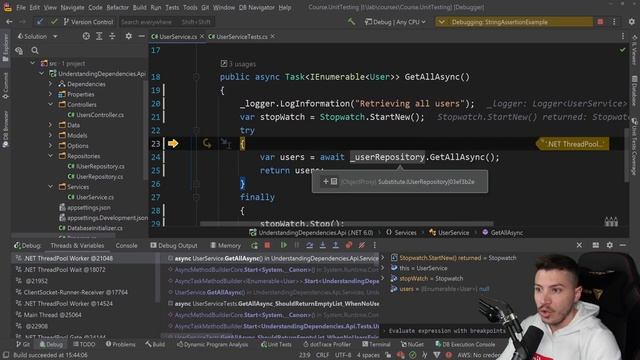The image size is (640, 360).
Task: Open the Terminal tool window
Action: click(x=376, y=344)
